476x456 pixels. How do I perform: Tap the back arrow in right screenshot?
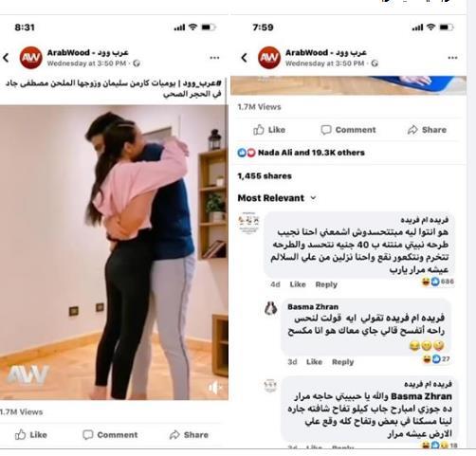(244, 58)
